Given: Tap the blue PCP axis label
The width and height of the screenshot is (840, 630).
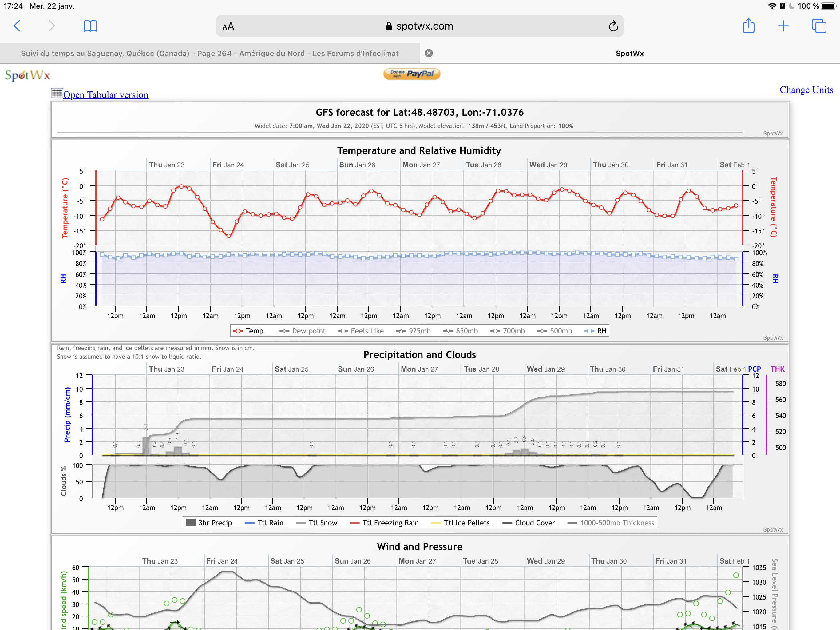Looking at the screenshot, I should pos(754,369).
